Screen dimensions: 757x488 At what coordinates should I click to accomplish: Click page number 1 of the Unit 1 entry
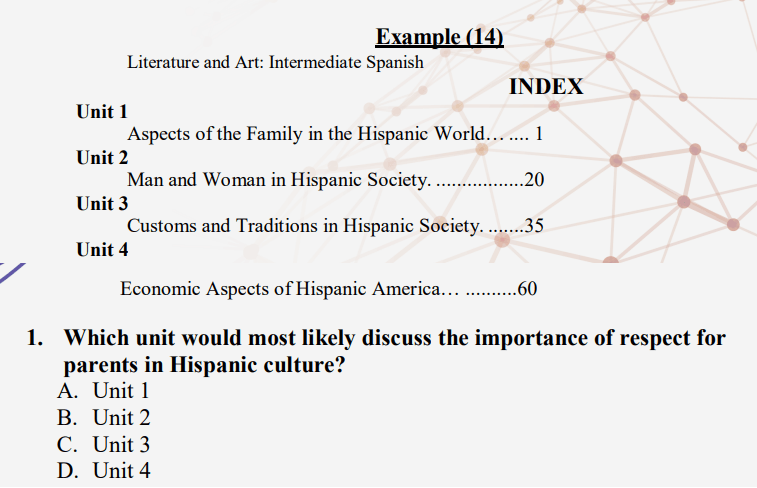[539, 134]
